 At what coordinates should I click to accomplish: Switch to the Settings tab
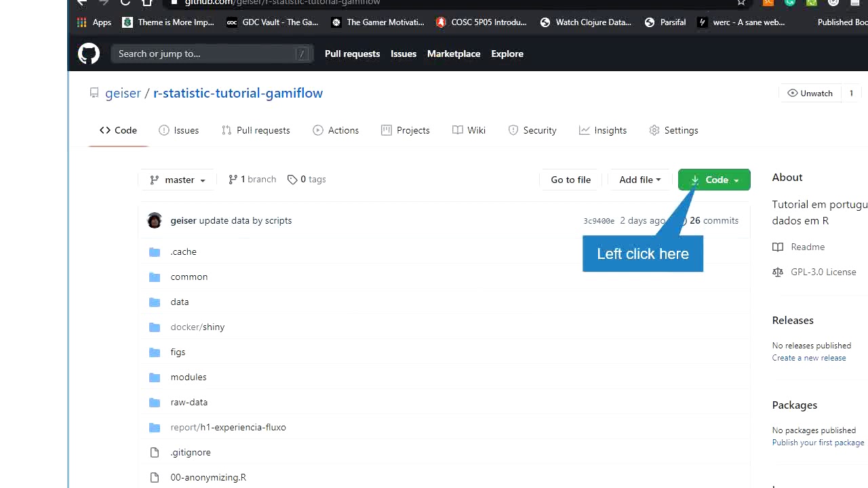pos(673,130)
